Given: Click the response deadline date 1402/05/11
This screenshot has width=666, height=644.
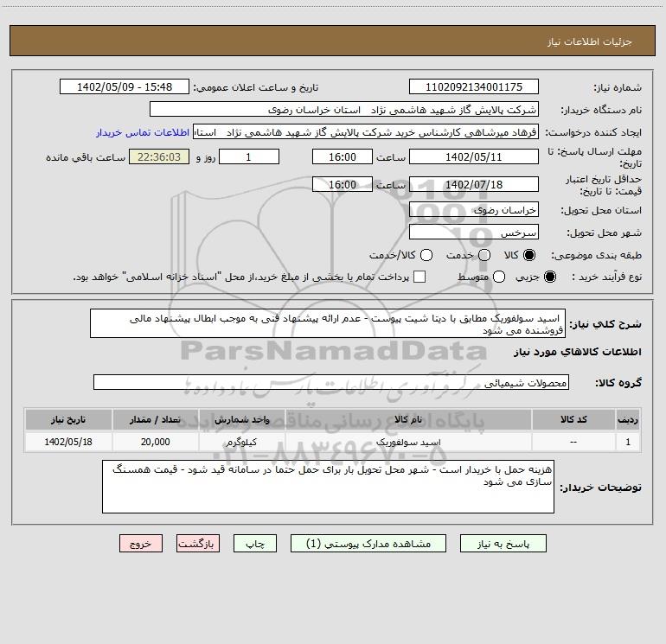Looking at the screenshot, I should tap(474, 156).
